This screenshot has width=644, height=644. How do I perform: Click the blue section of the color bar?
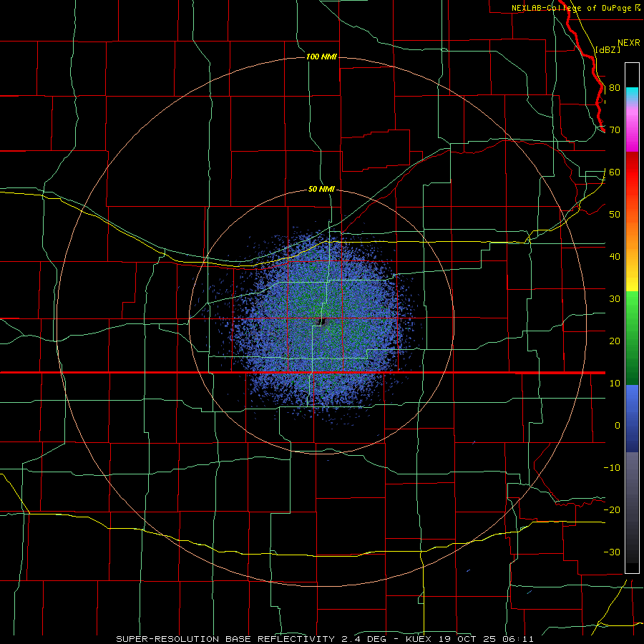click(x=632, y=418)
